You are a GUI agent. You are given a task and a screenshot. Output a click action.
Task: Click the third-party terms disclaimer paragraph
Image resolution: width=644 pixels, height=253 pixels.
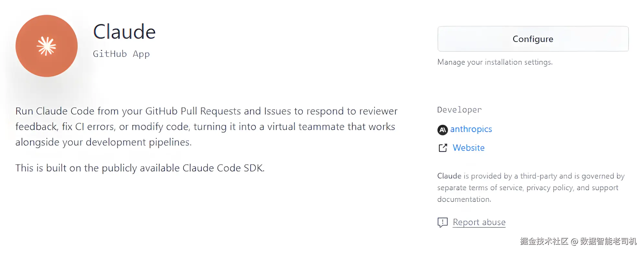click(531, 188)
